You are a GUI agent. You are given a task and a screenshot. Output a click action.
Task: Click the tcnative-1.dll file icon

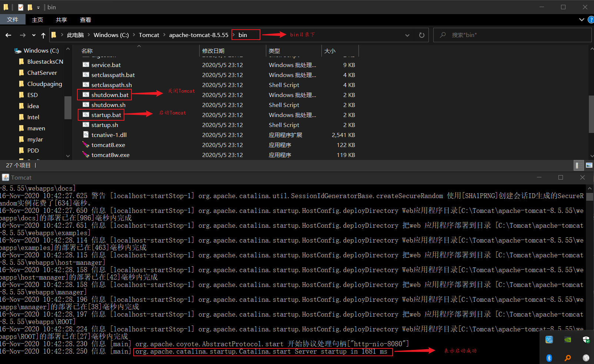[x=86, y=135]
